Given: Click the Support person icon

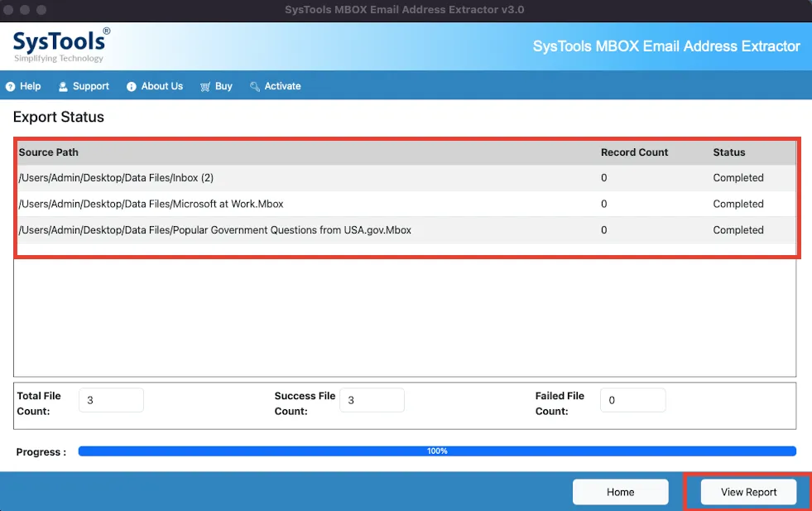Looking at the screenshot, I should click(63, 87).
